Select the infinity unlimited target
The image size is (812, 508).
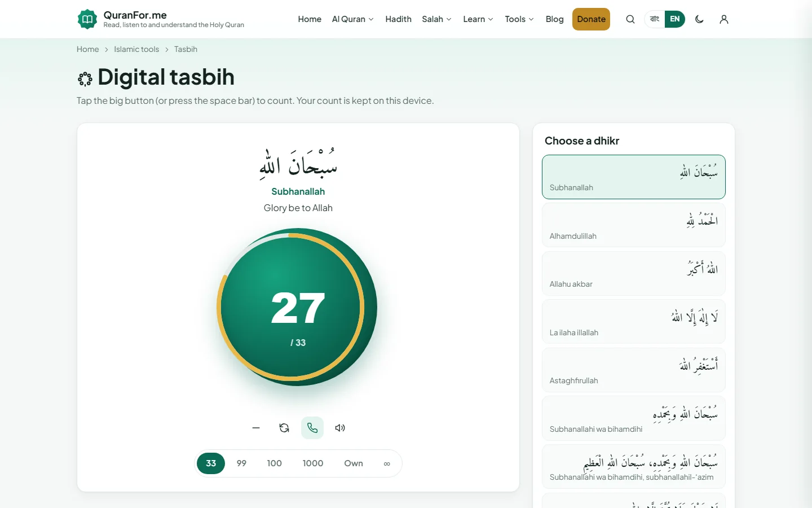pyautogui.click(x=387, y=463)
